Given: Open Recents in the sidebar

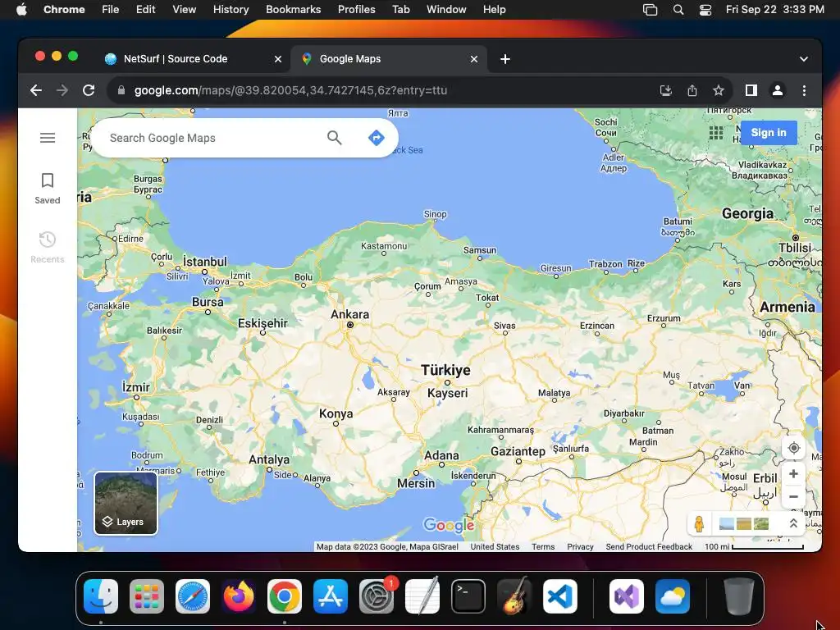Looking at the screenshot, I should [48, 247].
